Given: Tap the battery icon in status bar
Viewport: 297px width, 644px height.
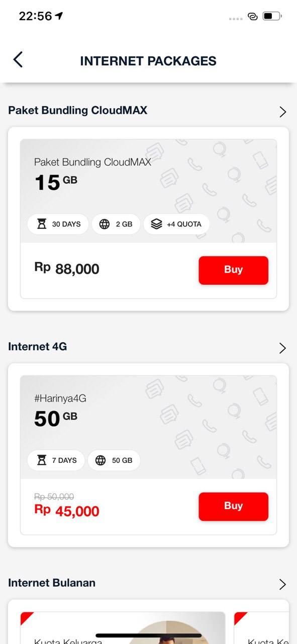Looking at the screenshot, I should 272,16.
